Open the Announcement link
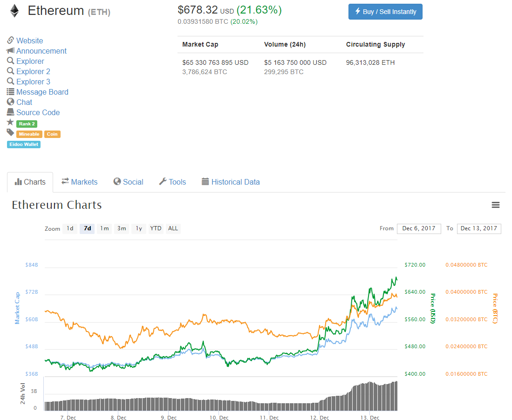The image size is (512, 420). click(41, 51)
